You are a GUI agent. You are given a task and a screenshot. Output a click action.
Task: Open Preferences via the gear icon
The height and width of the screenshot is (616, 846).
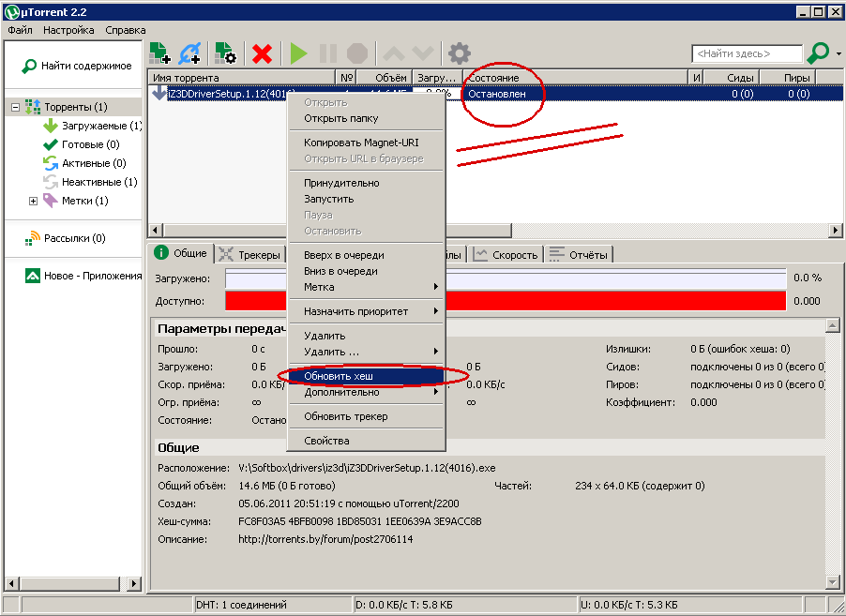pos(459,53)
